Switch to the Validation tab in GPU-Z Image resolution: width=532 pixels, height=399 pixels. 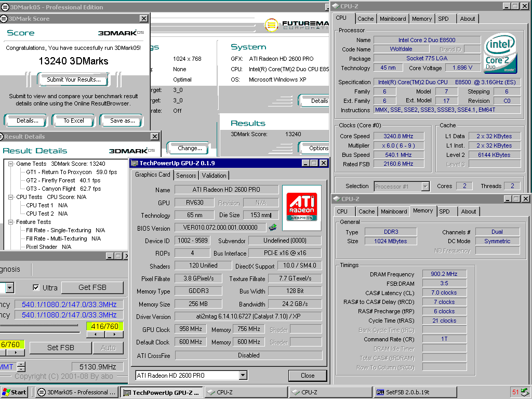point(214,176)
